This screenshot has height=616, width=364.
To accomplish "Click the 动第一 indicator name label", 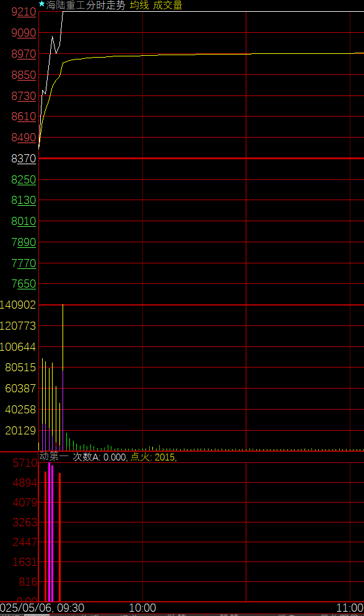I will [54, 457].
